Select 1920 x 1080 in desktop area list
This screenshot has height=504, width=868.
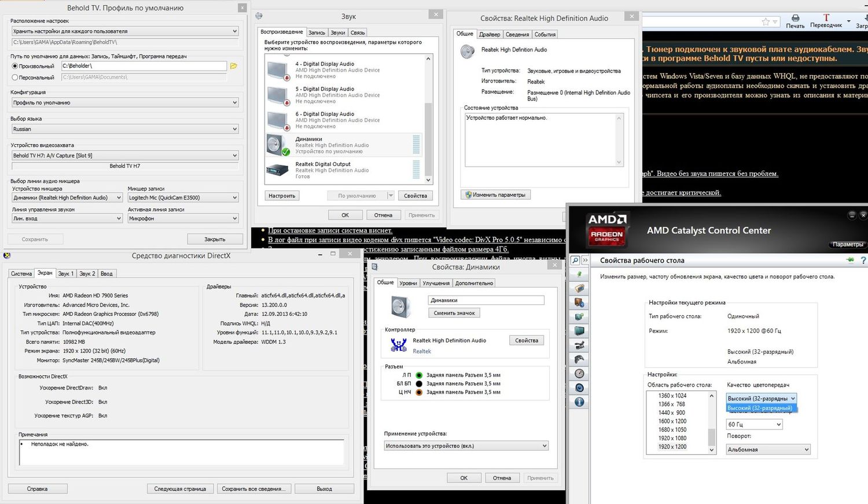tap(672, 438)
